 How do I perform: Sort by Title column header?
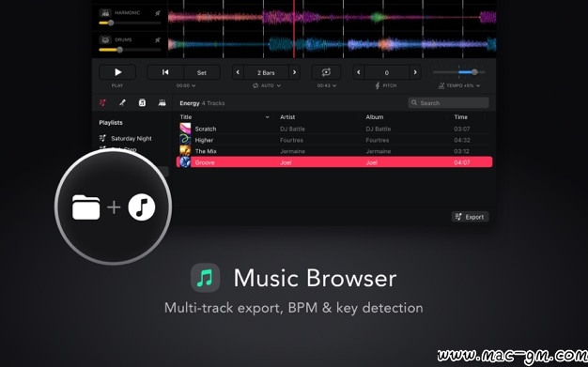click(186, 117)
